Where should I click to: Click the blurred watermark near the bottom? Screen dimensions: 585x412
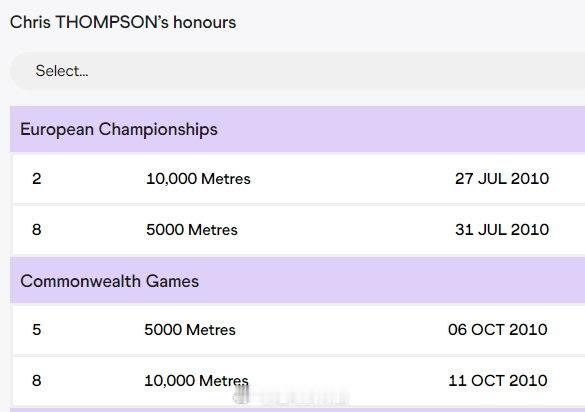click(291, 396)
